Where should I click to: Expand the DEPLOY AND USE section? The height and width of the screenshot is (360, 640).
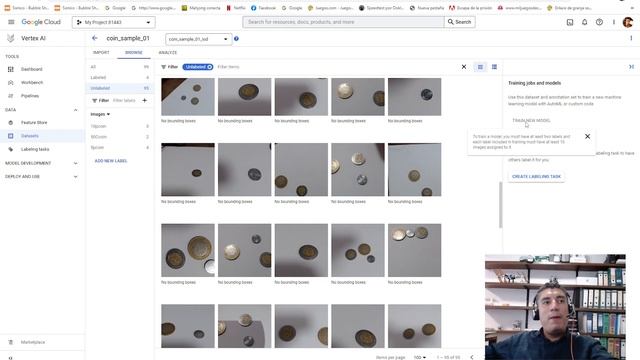pos(76,177)
